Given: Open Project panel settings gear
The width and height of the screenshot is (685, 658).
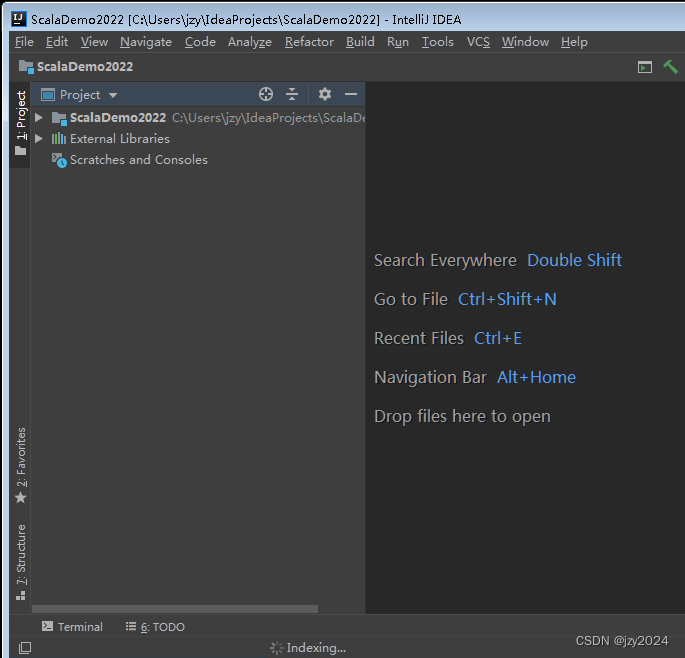Looking at the screenshot, I should [325, 94].
